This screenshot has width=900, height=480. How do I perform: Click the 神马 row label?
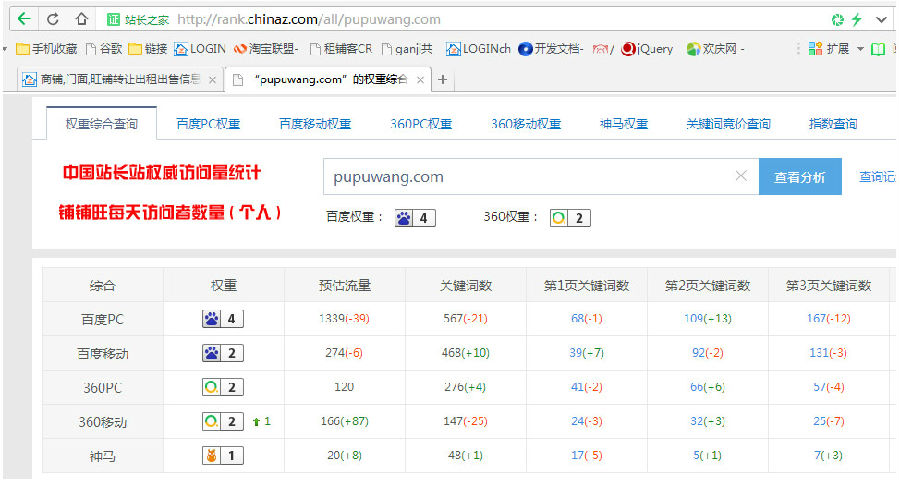[x=103, y=456]
